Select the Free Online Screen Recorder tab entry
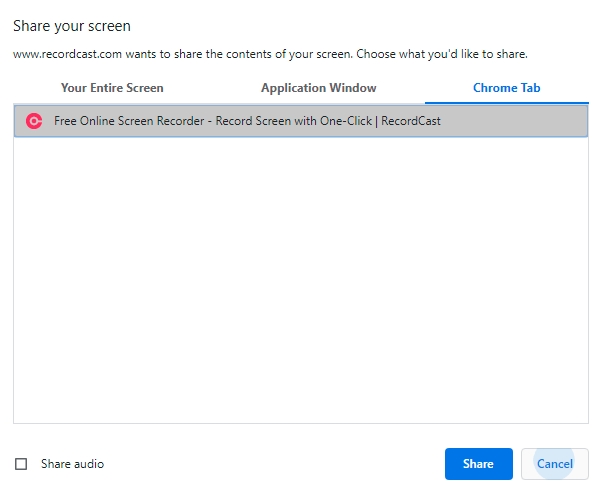The width and height of the screenshot is (603, 495). point(247,121)
